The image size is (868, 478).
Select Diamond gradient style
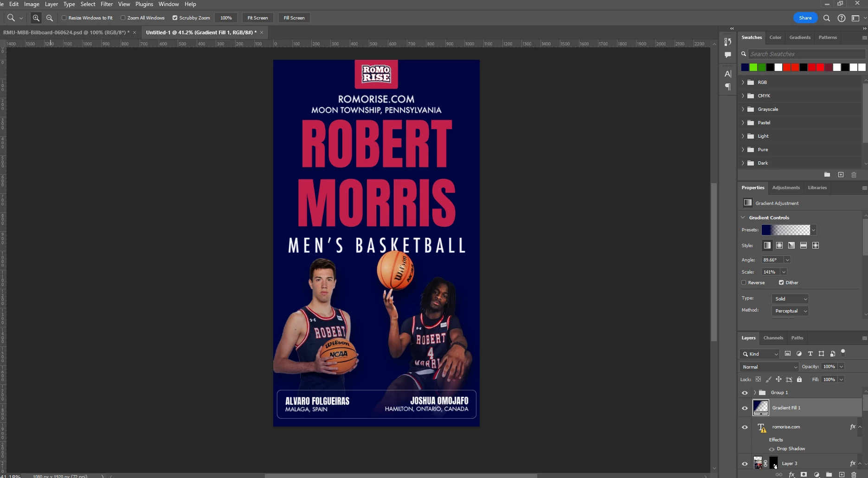[x=816, y=245]
